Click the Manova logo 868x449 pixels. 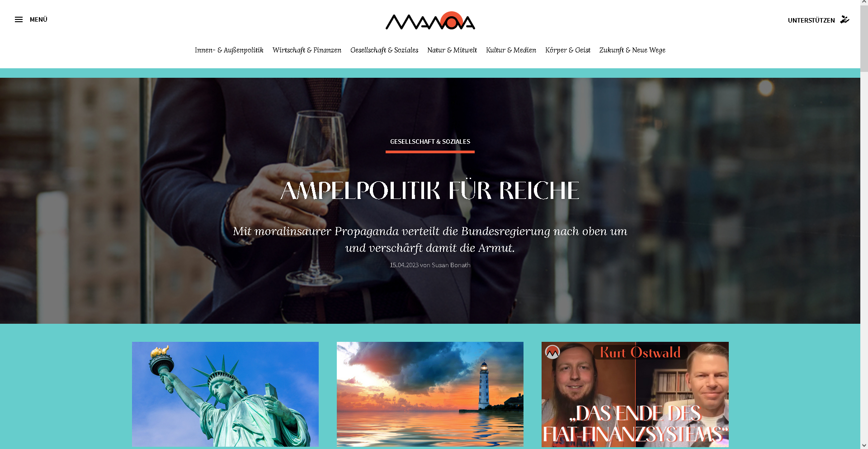pos(430,21)
